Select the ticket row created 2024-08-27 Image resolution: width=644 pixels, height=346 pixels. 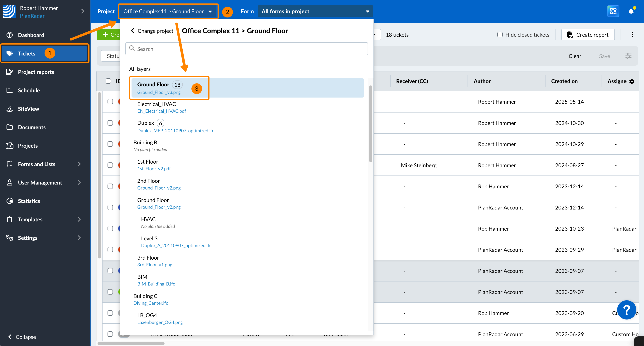pyautogui.click(x=110, y=165)
